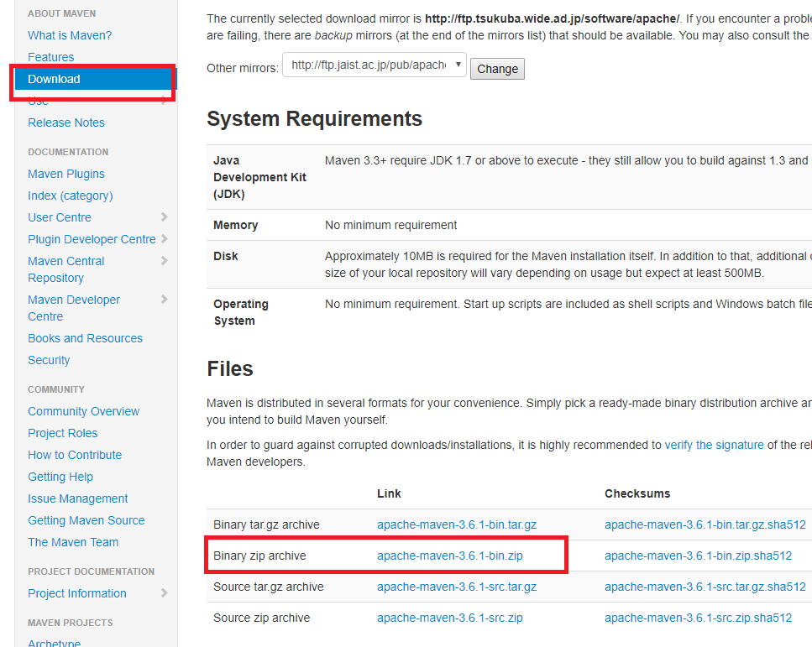This screenshot has height=647, width=812.
Task: Select the Download sidebar item
Action: pos(96,79)
